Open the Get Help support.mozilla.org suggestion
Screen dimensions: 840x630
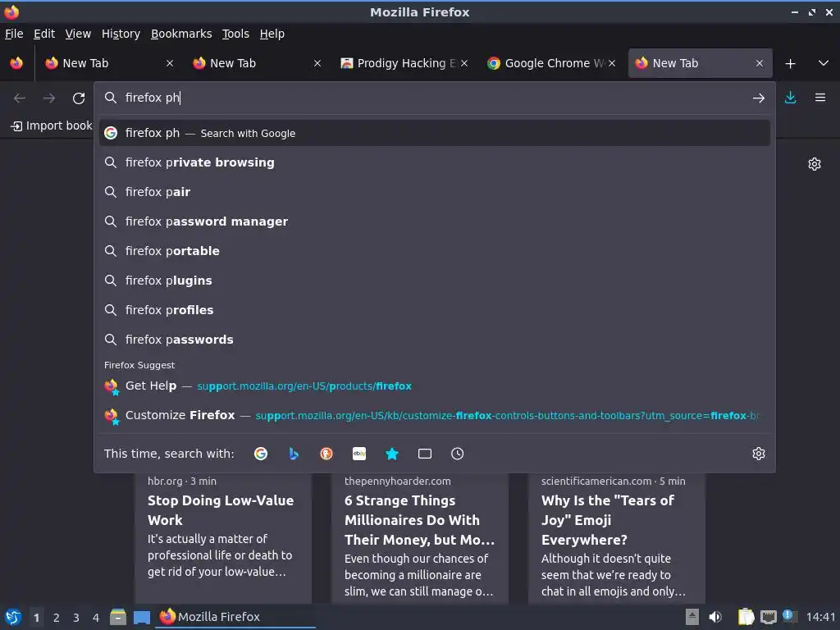pyautogui.click(x=435, y=386)
